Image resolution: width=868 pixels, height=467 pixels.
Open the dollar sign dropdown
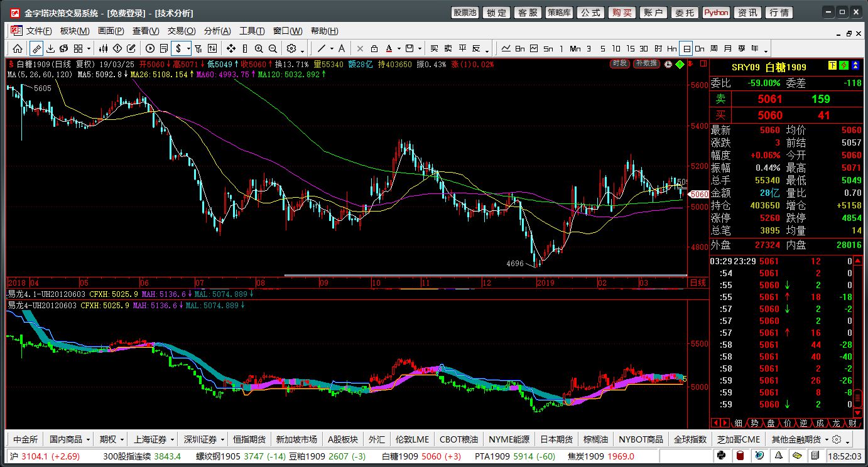tap(188, 49)
